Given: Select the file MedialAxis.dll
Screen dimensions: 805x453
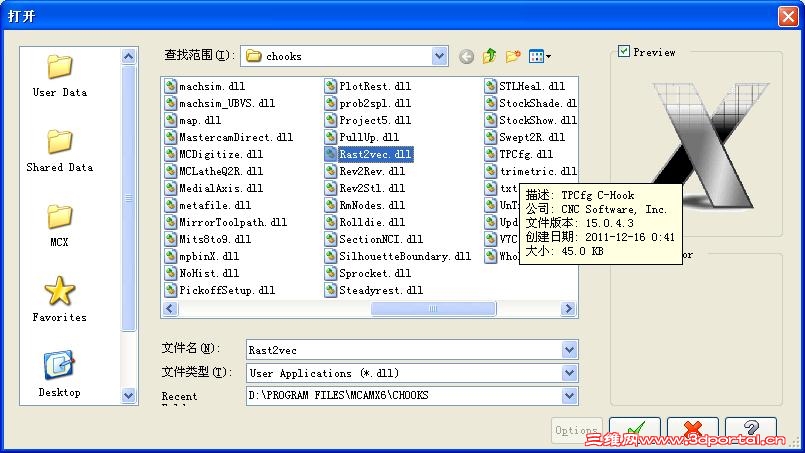Looking at the screenshot, I should 214,188.
